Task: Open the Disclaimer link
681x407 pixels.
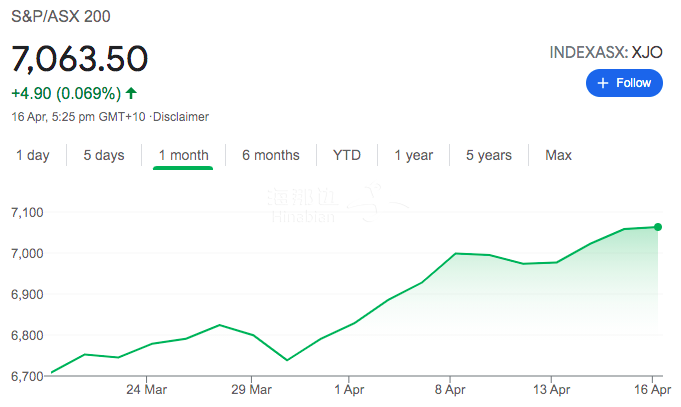Action: [x=181, y=117]
